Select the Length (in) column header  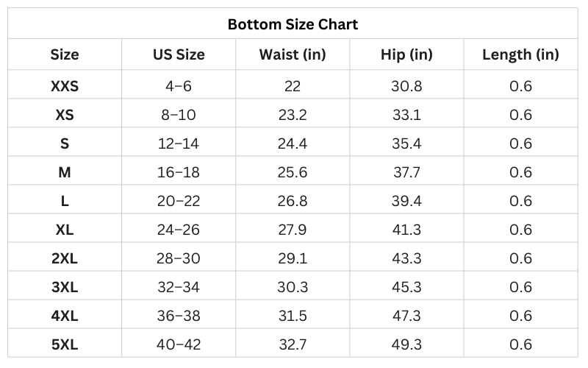(x=520, y=54)
